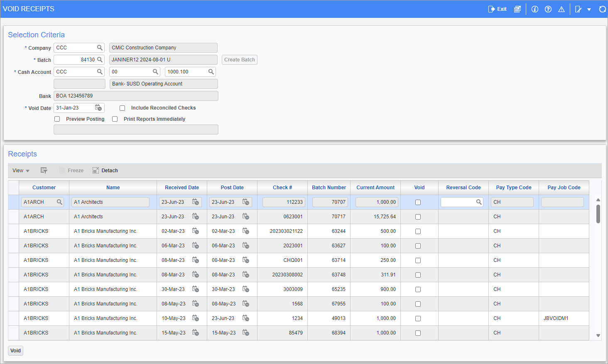Click Query by Example icon
Image resolution: width=608 pixels, height=364 pixels.
click(x=44, y=171)
